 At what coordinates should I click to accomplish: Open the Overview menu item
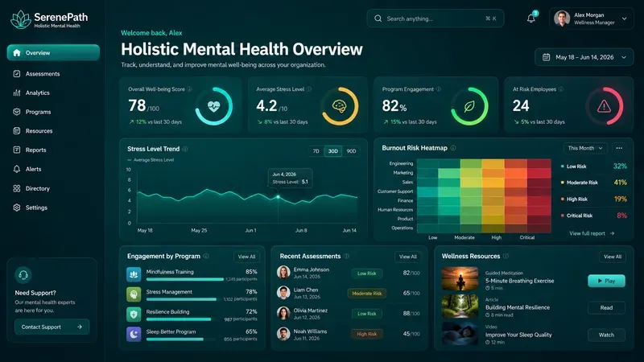click(53, 52)
